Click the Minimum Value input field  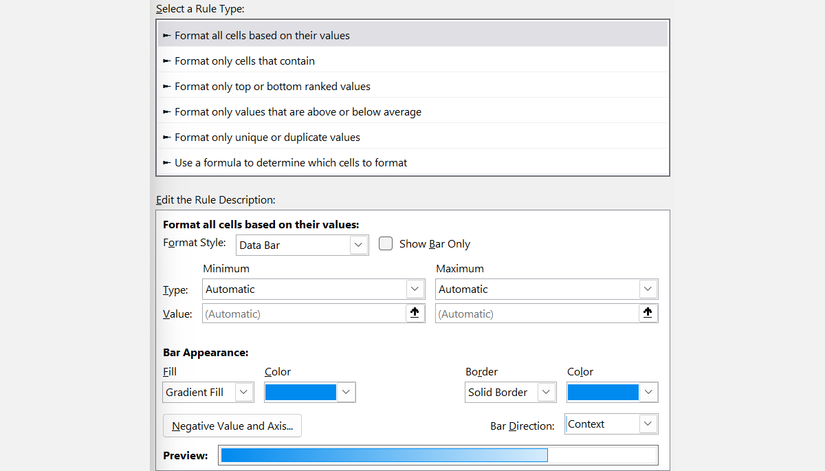click(303, 313)
